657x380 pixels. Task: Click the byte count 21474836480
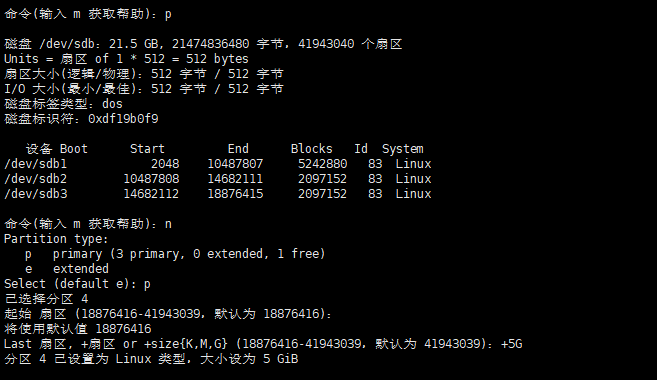(211, 44)
